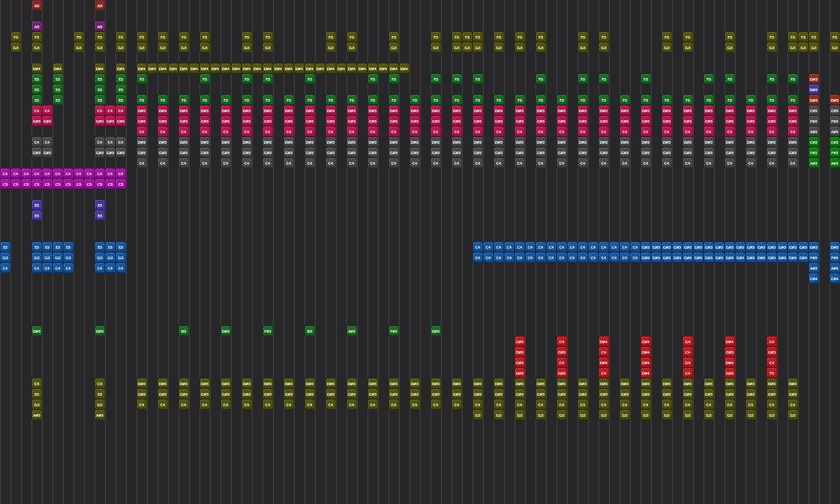This screenshot has width=840, height=504.
Task: Select the rightmost magenta C5 note
Action: [121, 184]
